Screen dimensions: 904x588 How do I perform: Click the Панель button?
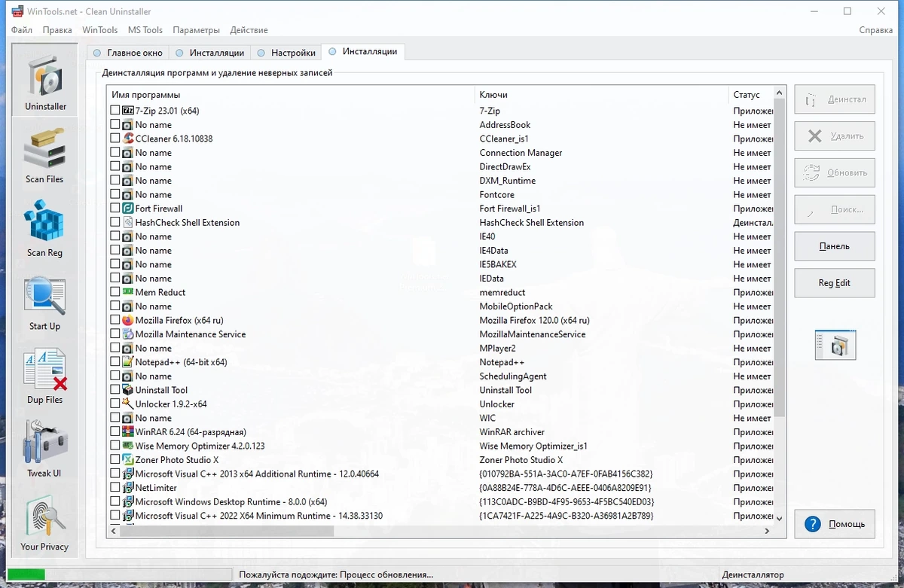coord(835,246)
